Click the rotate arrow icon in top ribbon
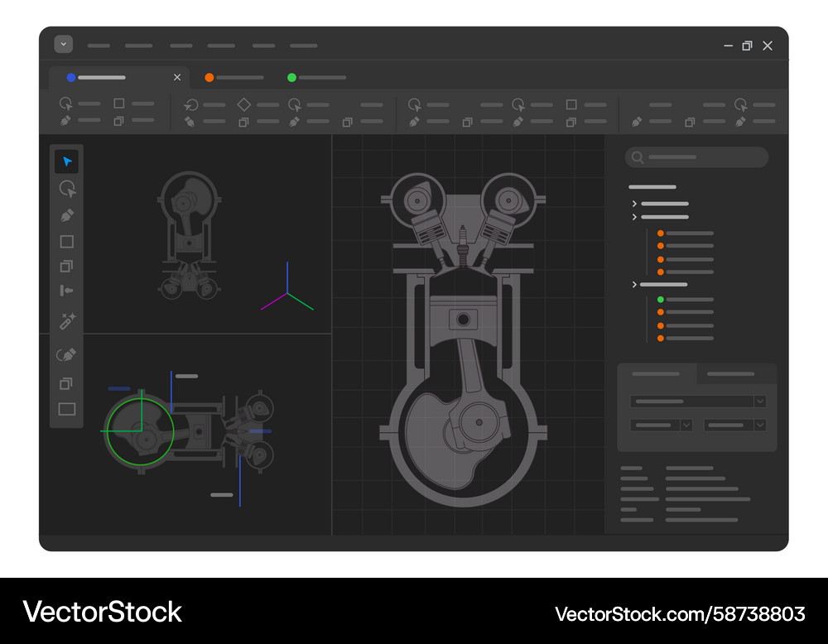 tap(191, 104)
